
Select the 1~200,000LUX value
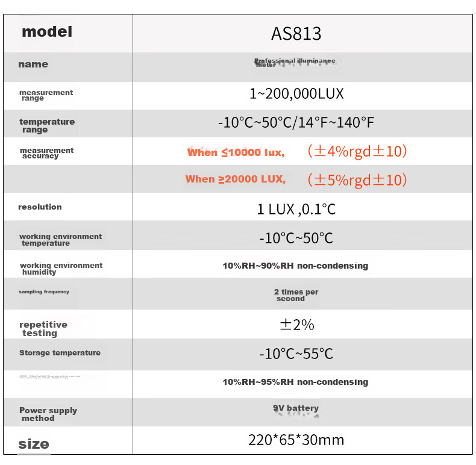[296, 93]
